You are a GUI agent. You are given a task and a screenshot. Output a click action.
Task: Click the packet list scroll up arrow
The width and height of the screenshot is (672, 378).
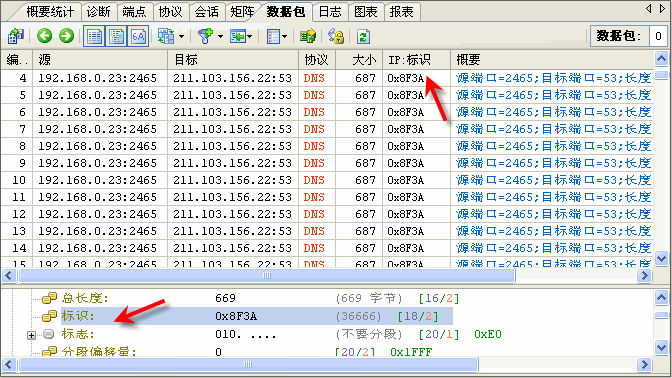pos(662,58)
